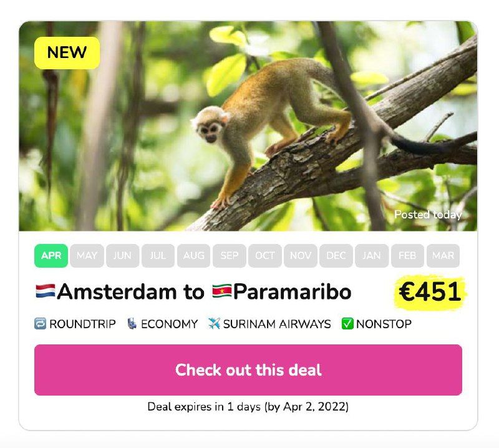Click the roundtrip arrows icon

pos(41,324)
